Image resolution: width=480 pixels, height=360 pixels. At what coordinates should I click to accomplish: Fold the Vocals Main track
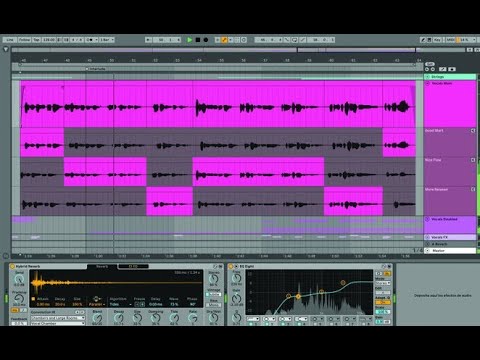[427, 83]
